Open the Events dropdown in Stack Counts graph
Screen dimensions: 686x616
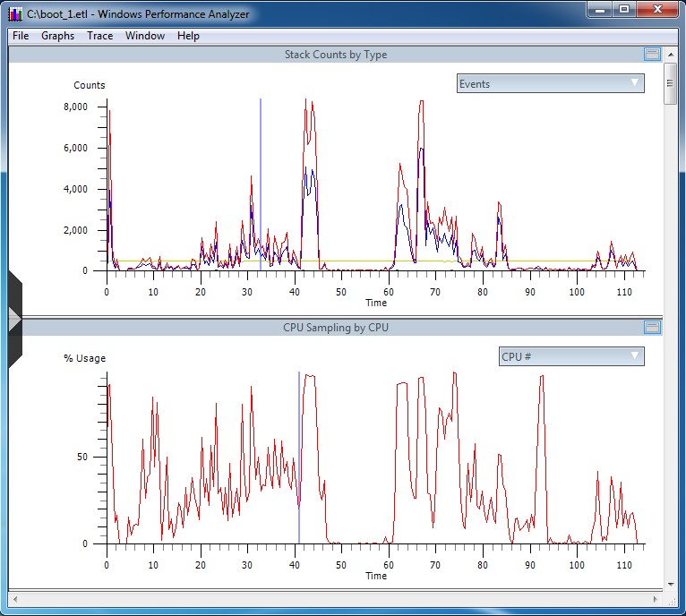click(551, 83)
